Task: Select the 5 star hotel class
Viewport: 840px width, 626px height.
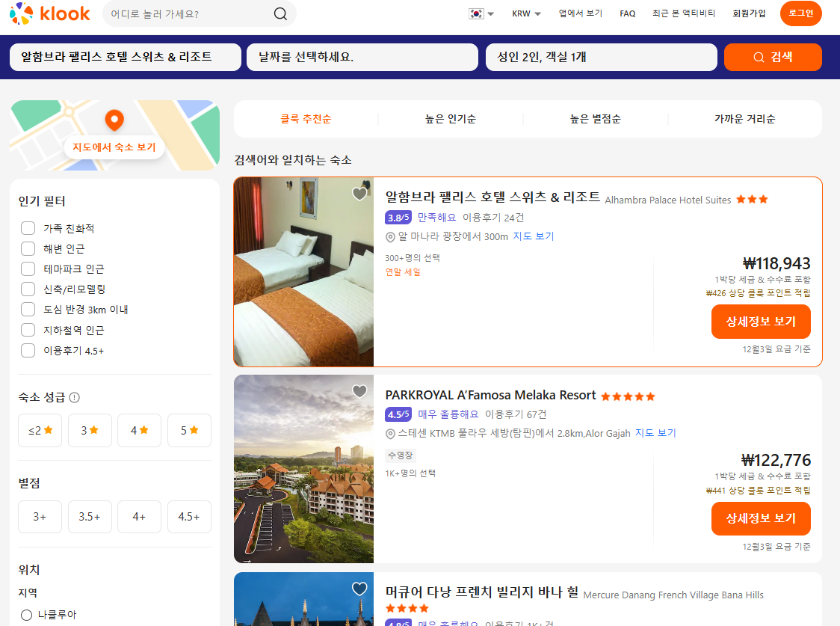Action: click(189, 430)
